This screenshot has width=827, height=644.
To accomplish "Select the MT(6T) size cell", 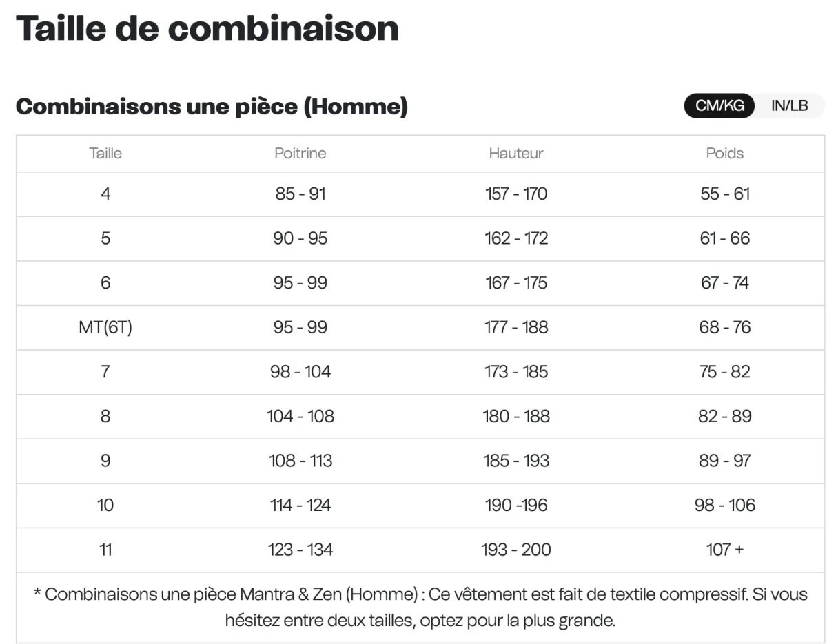I will tap(105, 327).
